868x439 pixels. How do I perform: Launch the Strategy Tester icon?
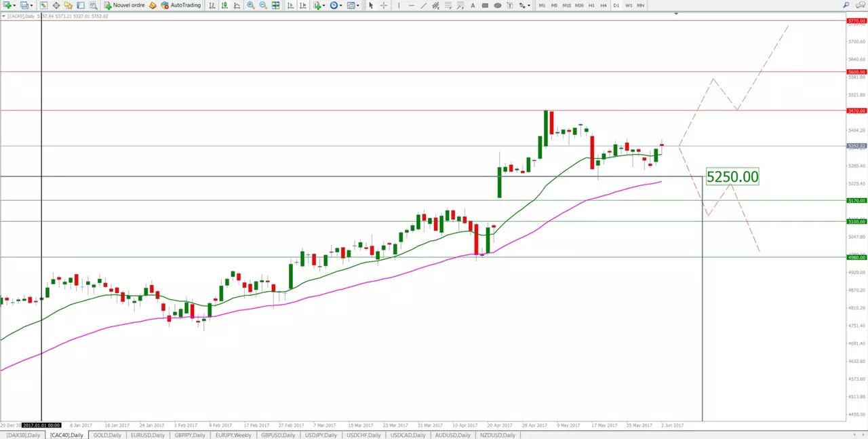[x=93, y=5]
